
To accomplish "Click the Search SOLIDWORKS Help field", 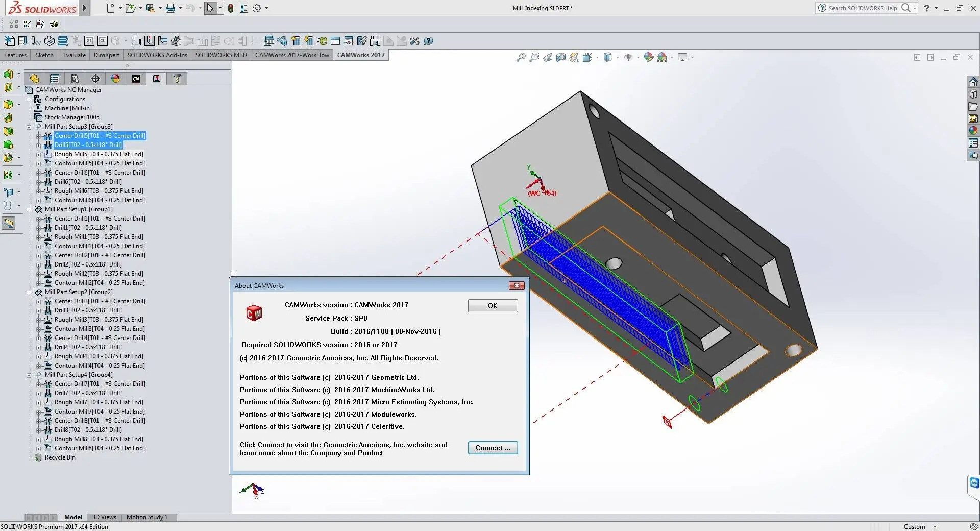I will click(863, 8).
